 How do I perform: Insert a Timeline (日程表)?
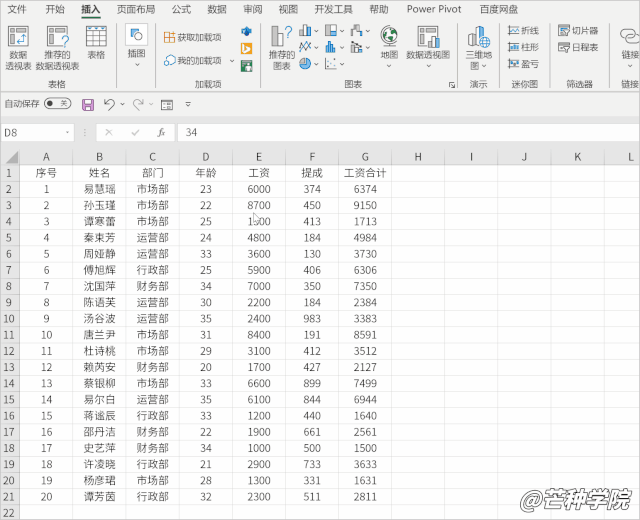tap(578, 47)
